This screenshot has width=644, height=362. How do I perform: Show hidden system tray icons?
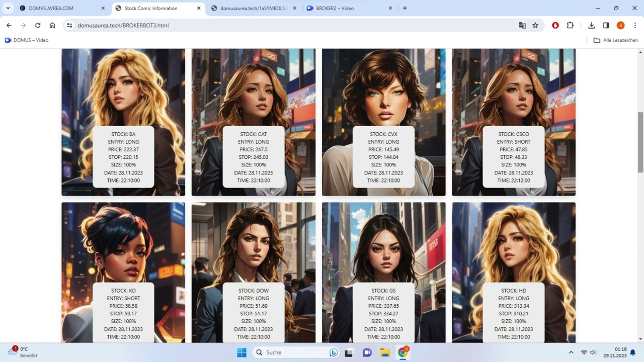point(571,352)
